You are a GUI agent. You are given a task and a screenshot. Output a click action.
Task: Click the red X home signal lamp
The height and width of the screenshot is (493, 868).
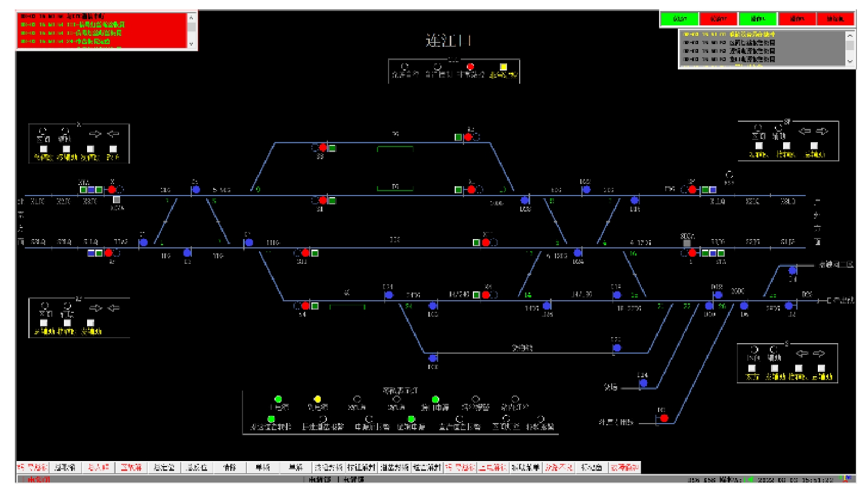tap(112, 189)
